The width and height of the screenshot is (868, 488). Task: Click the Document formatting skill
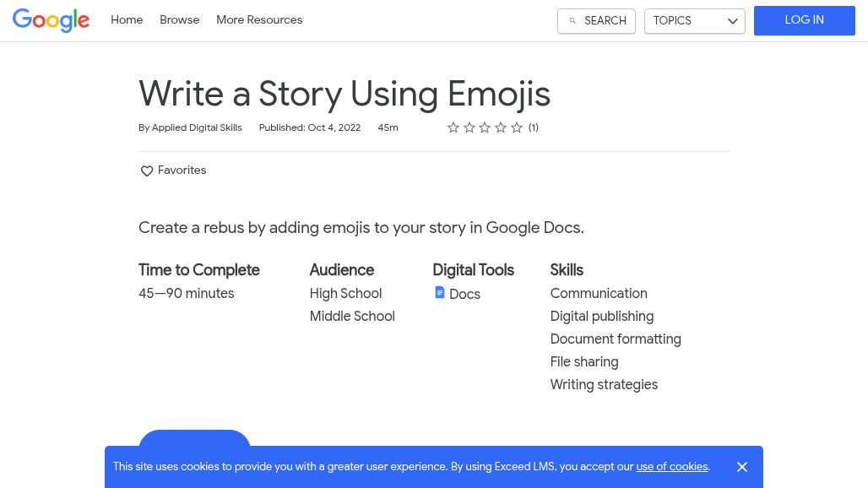coord(616,339)
